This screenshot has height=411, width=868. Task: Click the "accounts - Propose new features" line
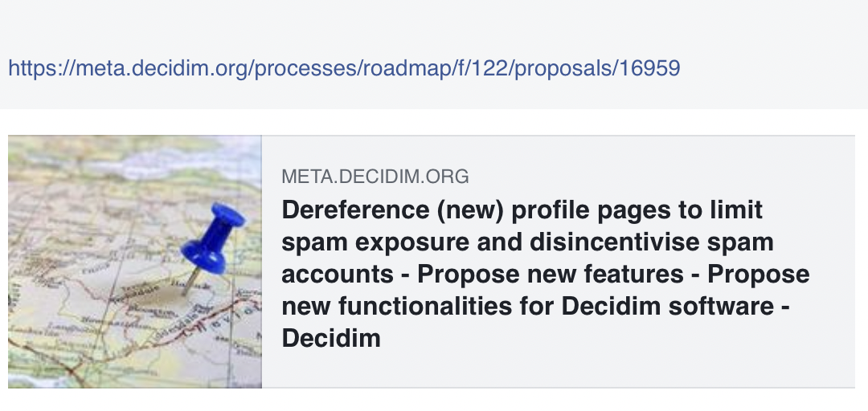point(490,274)
